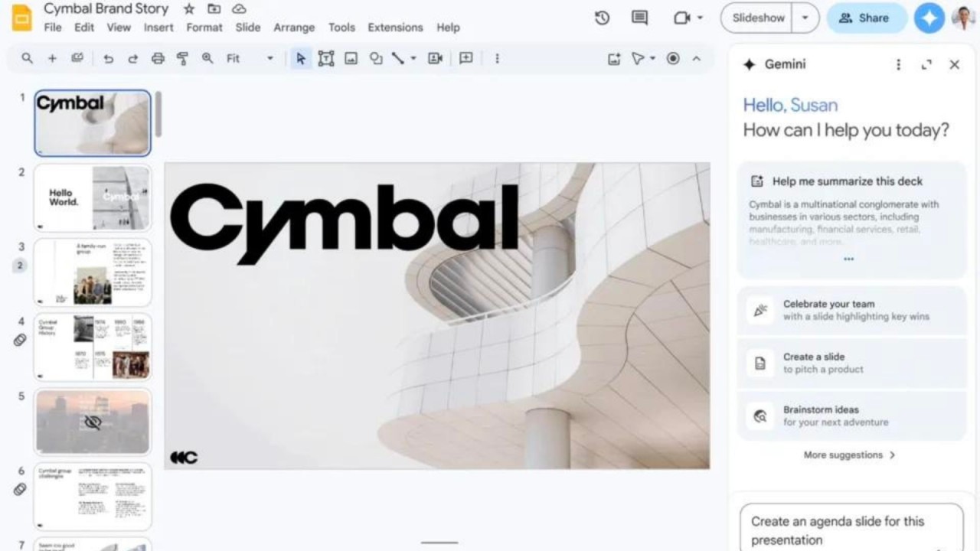Click the add comment toolbar icon
The height and width of the screenshot is (551, 980).
465,58
